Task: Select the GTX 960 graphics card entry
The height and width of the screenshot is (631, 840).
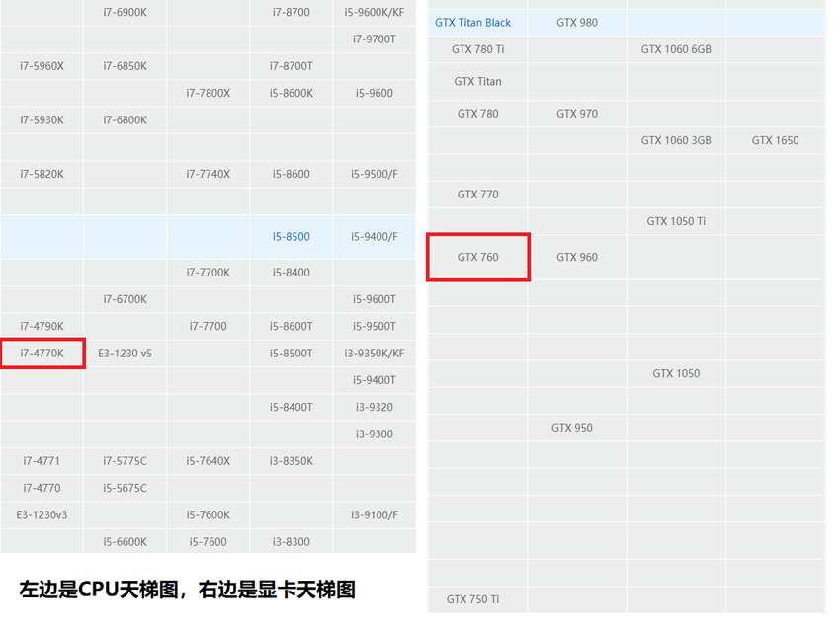Action: pos(577,257)
